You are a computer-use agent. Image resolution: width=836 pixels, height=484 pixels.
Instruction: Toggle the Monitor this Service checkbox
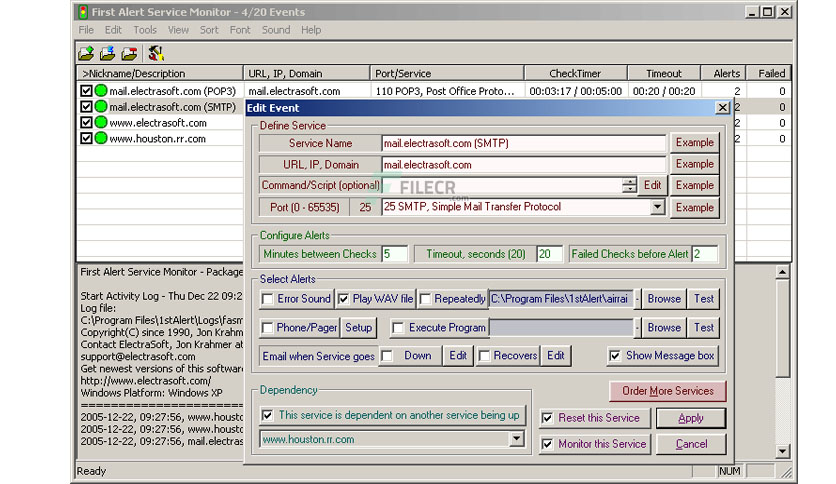(x=547, y=444)
